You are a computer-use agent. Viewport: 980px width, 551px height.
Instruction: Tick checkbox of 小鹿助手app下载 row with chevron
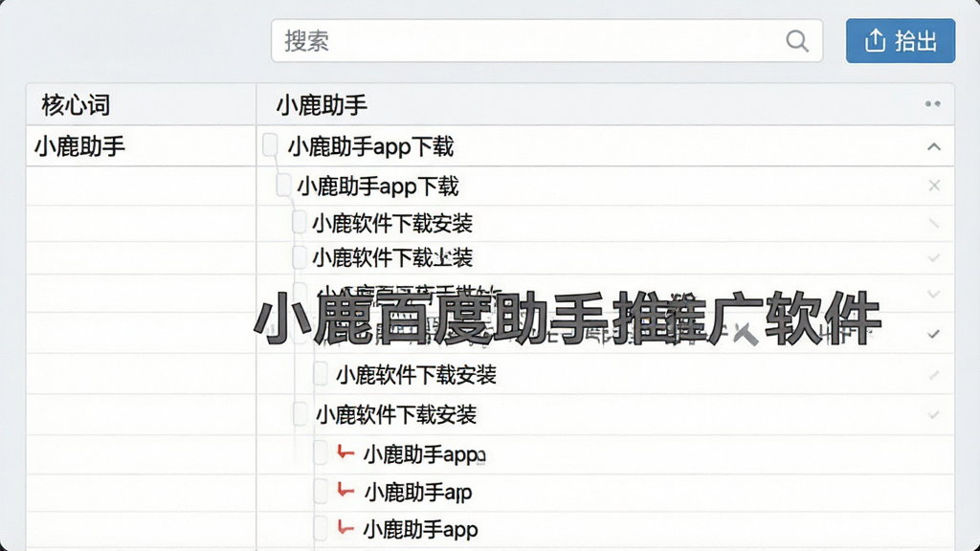[270, 145]
